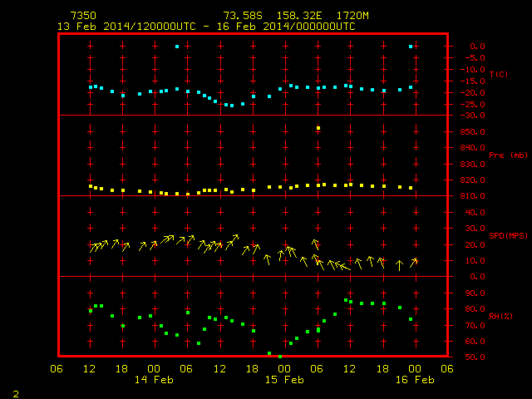The image size is (532, 399).
Task: Click the -30.0 temperature axis value
Action: pyautogui.click(x=472, y=116)
